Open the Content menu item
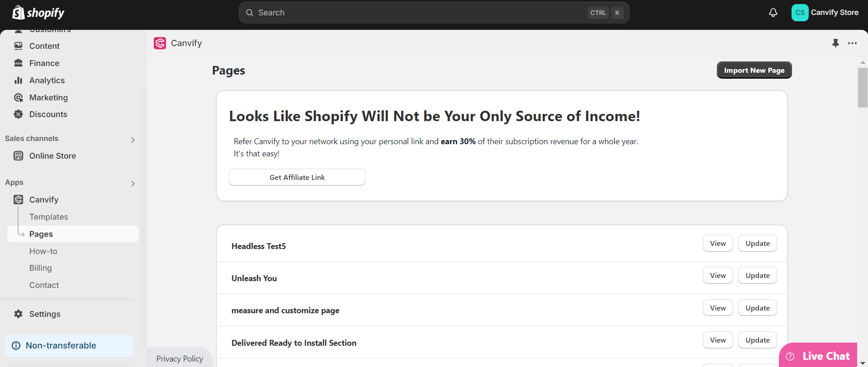 click(44, 46)
